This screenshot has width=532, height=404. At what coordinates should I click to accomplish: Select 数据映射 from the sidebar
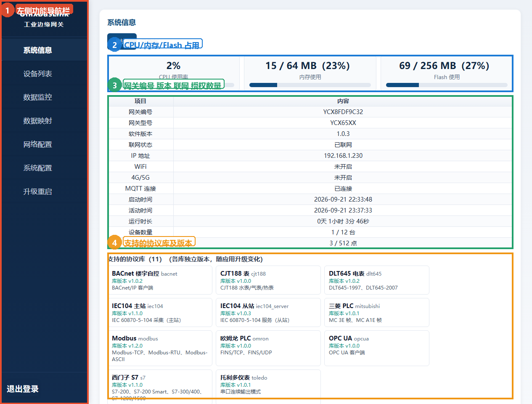[45, 121]
